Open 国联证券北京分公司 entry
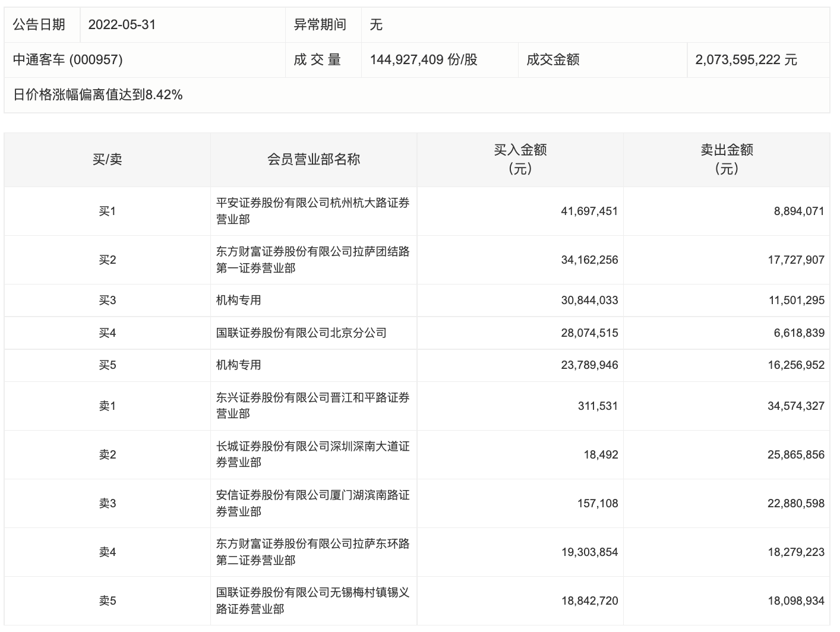This screenshot has height=632, width=840. click(301, 333)
